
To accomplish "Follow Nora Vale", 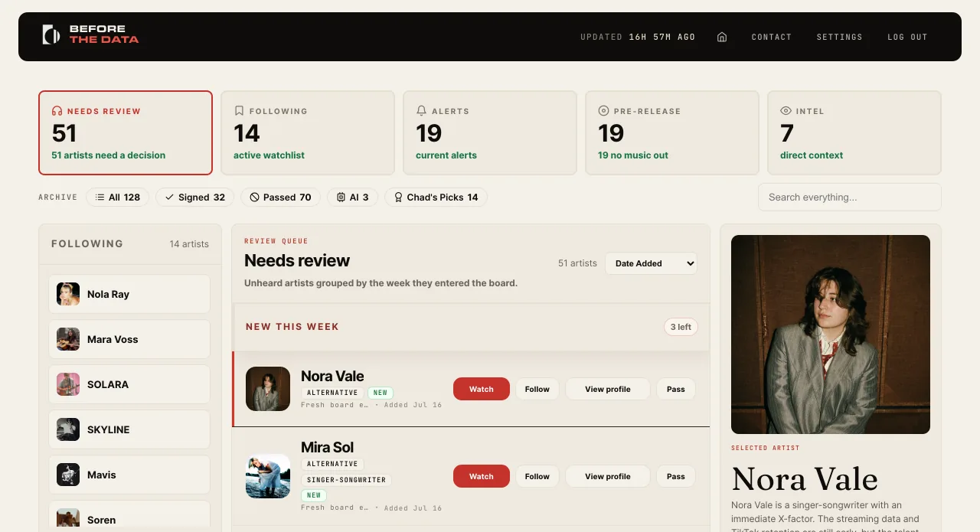I will pyautogui.click(x=537, y=389).
